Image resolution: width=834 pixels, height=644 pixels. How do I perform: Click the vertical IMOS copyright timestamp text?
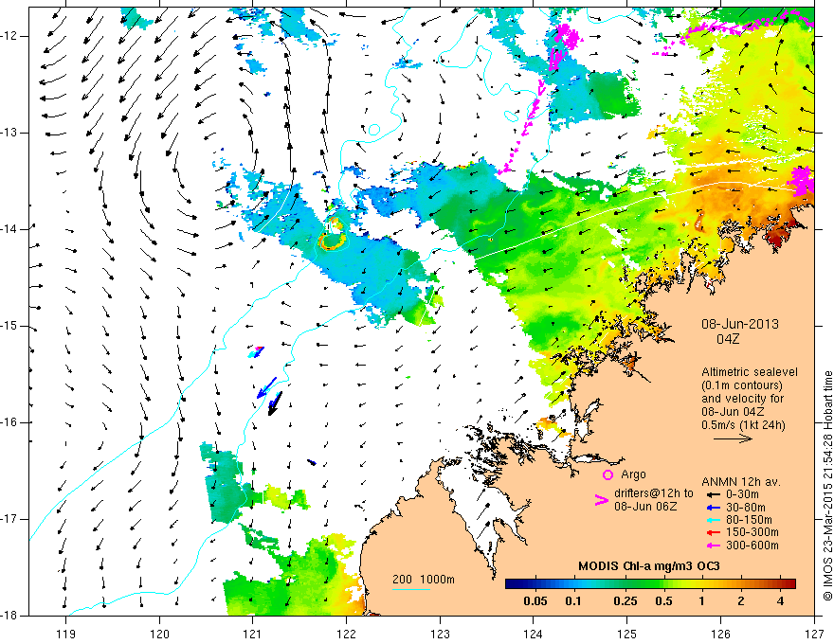827,486
